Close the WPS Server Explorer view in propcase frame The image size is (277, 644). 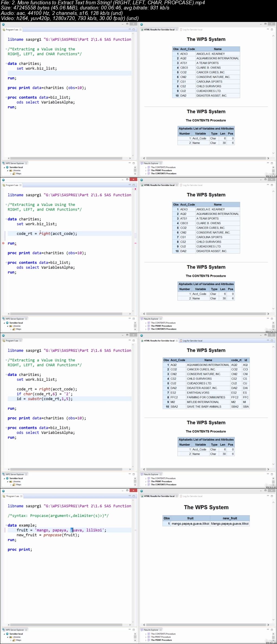click(26, 630)
